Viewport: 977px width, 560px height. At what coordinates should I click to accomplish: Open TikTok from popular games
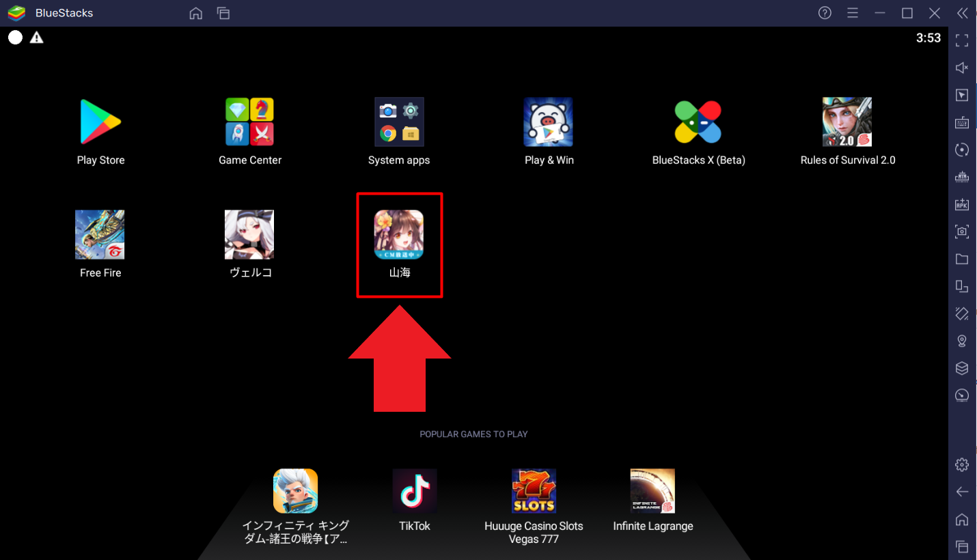pos(415,490)
